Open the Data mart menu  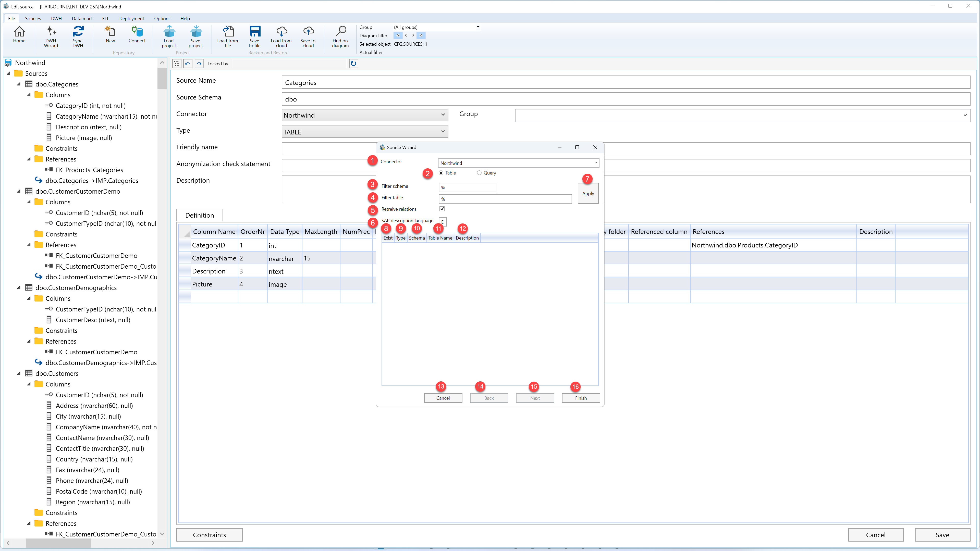coord(82,18)
